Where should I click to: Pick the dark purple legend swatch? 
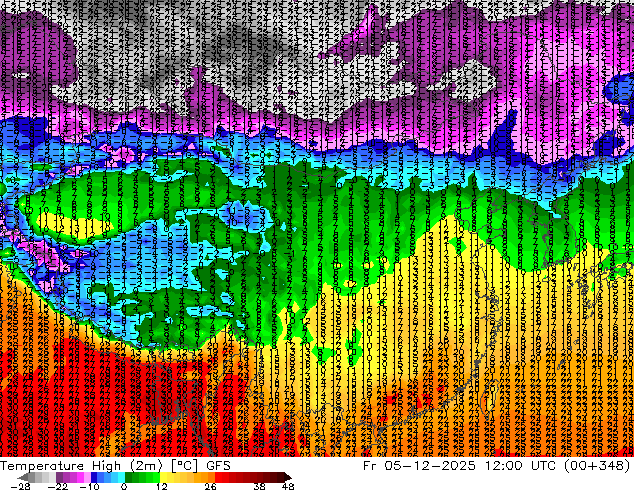[x=59, y=477]
